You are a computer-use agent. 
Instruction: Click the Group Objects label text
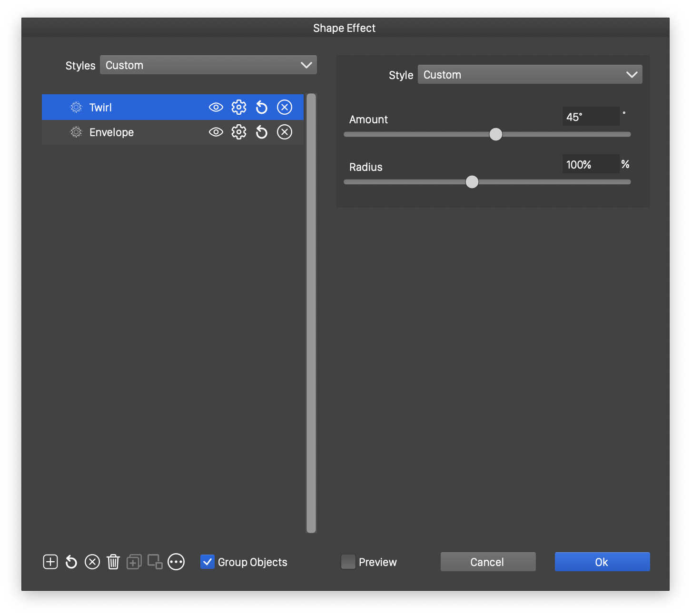(253, 562)
